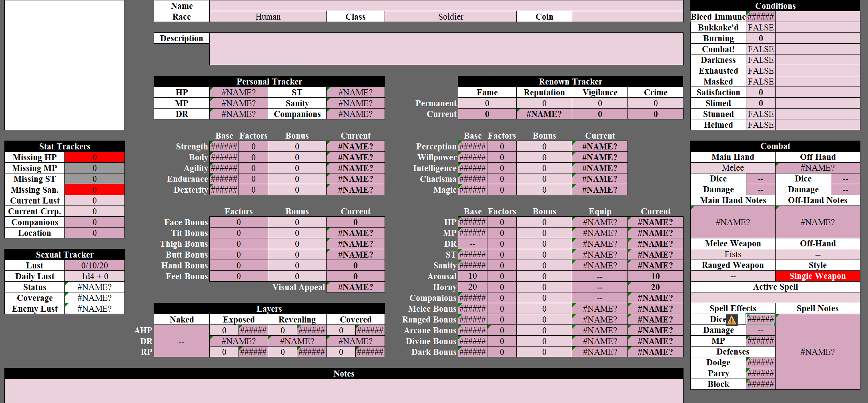Click the Strength Bonus cell
Viewport: 868px width, 403px height.
[297, 146]
